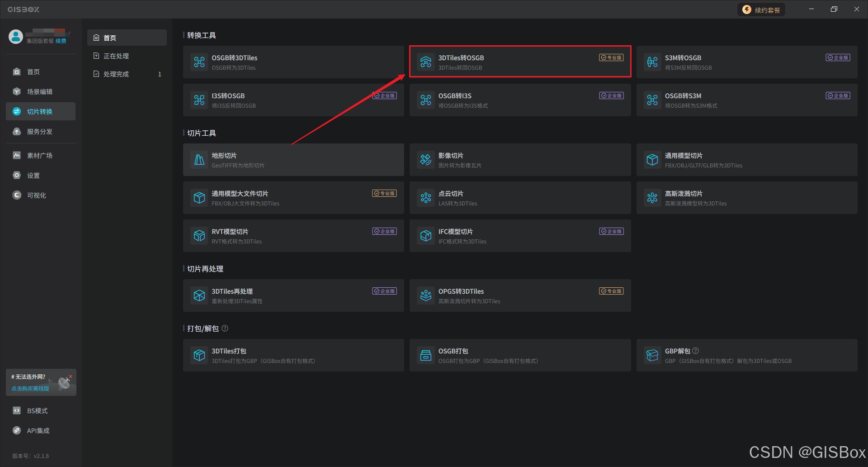Click the 点击购买离线版 link

pos(30,389)
